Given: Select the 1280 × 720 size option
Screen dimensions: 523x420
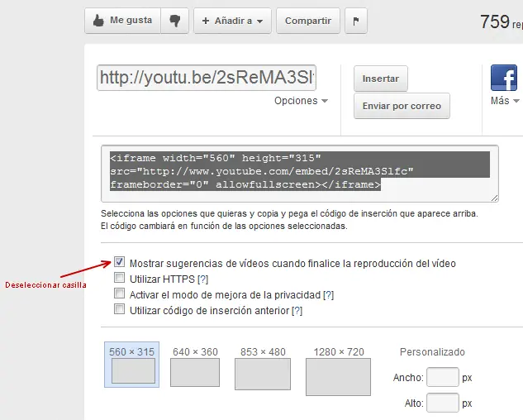Looking at the screenshot, I should (x=338, y=370).
